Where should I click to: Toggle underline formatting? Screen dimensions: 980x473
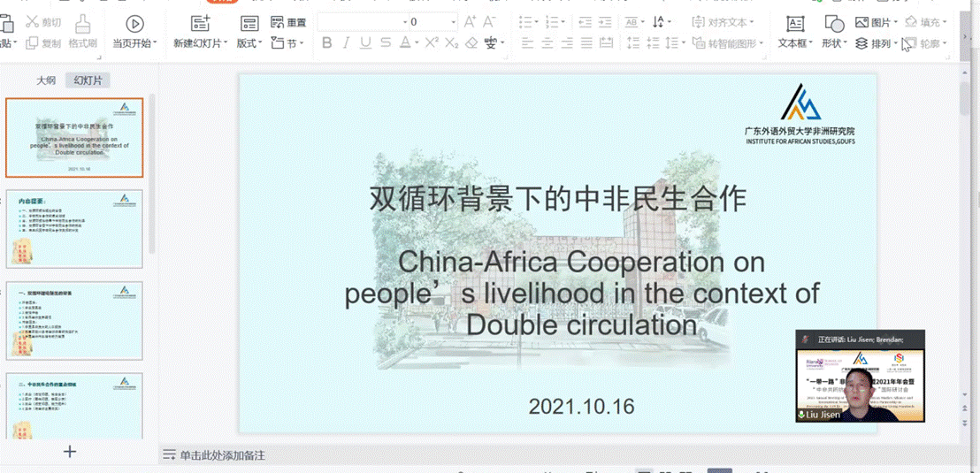[364, 42]
